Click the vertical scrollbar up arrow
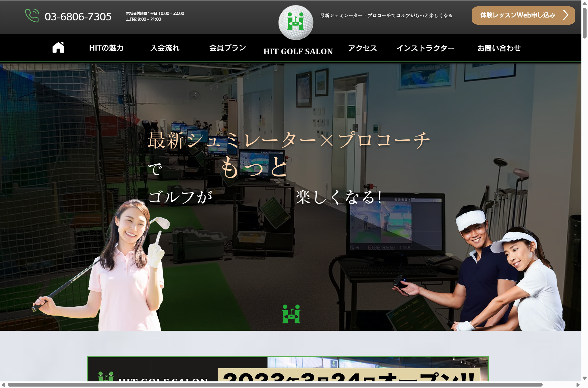Image resolution: width=588 pixels, height=388 pixels. coord(585,3)
